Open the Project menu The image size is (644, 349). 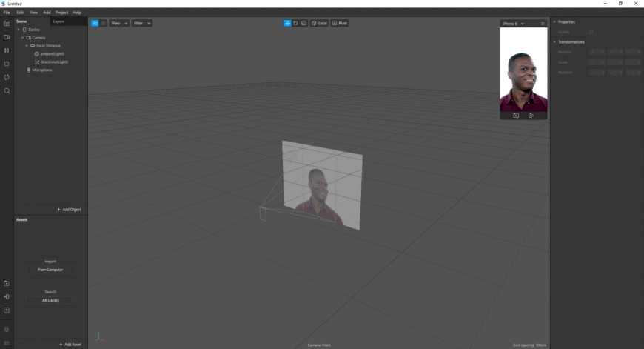pos(61,13)
